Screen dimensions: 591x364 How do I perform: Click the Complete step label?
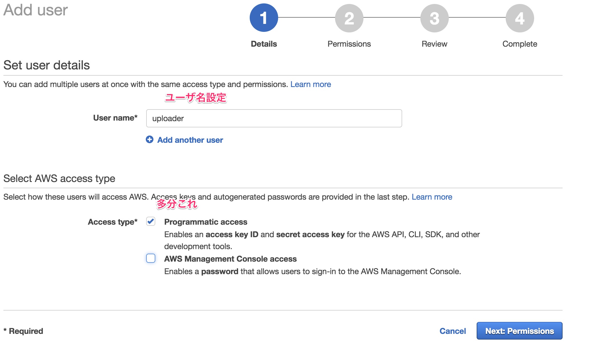520,44
